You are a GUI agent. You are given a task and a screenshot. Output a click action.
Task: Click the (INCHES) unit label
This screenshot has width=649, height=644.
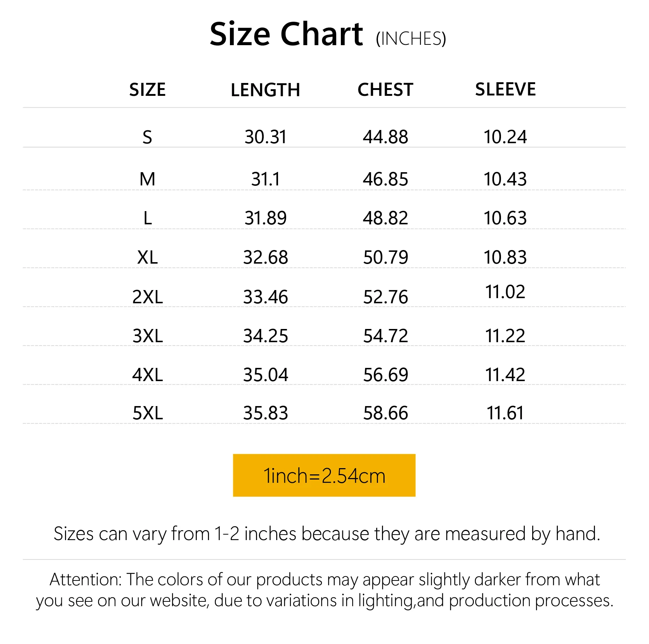(411, 39)
